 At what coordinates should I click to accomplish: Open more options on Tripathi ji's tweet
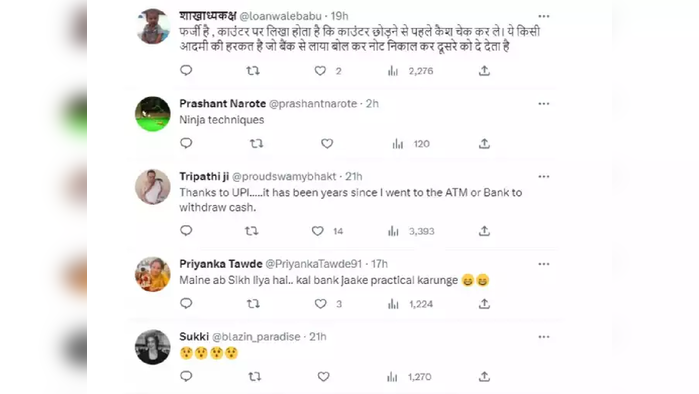point(543,176)
